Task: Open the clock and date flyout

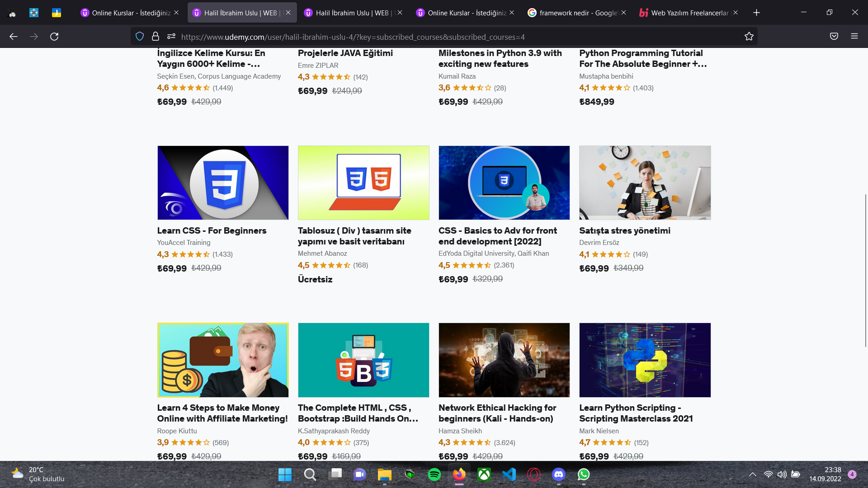Action: coord(825,474)
